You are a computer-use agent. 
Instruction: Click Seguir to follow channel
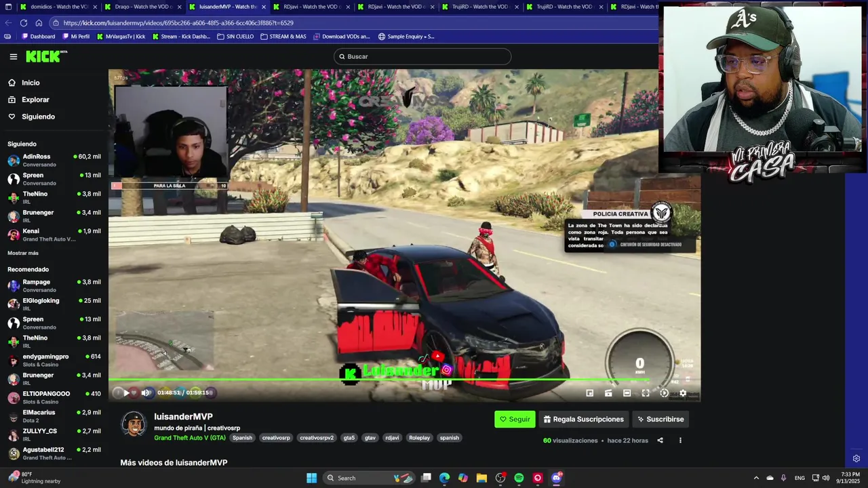[515, 419]
